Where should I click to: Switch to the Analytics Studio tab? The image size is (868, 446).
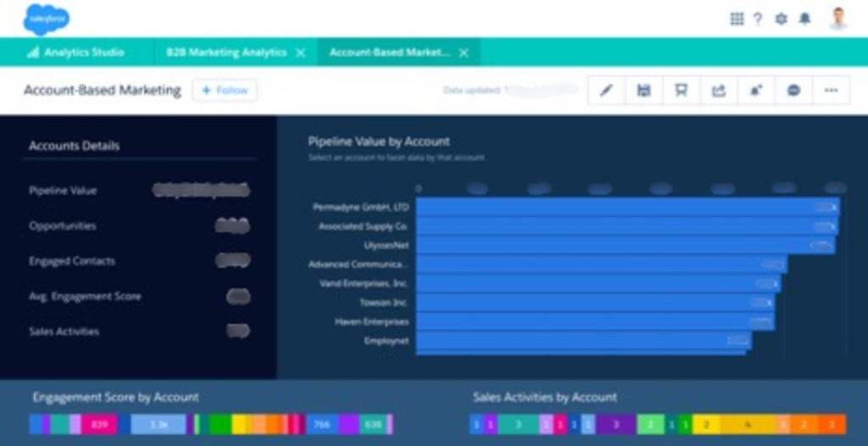(75, 53)
